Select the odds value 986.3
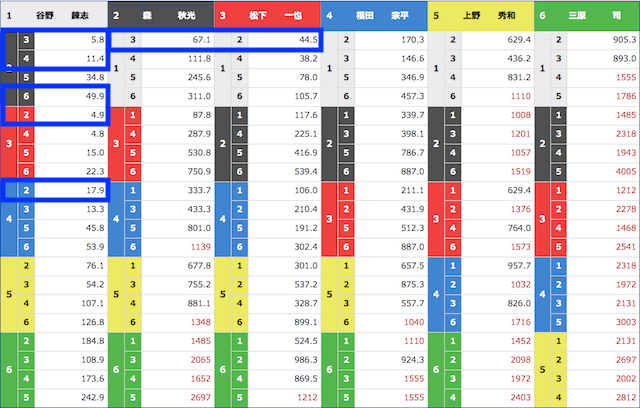Screen dimensions: 640x408 [306, 360]
